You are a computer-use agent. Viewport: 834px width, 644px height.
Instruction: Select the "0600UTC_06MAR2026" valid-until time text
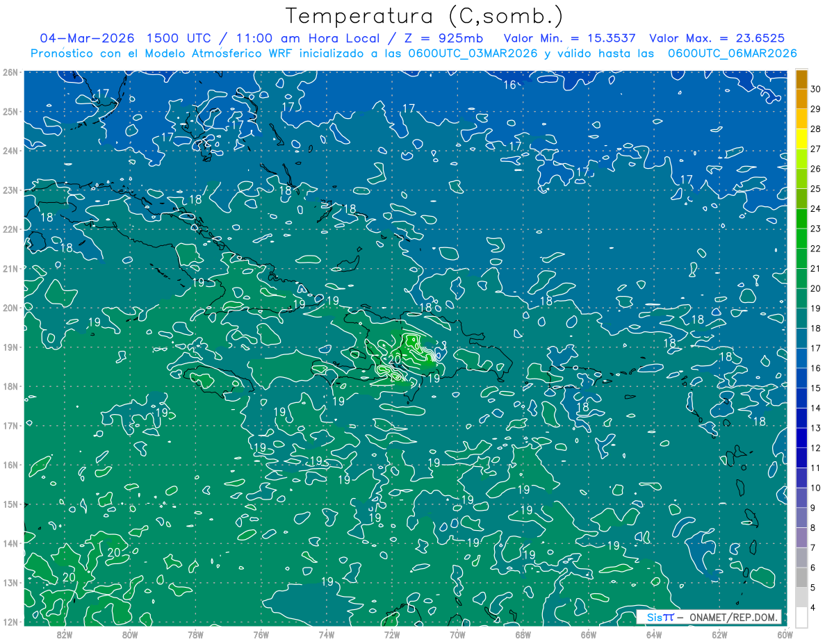point(732,53)
